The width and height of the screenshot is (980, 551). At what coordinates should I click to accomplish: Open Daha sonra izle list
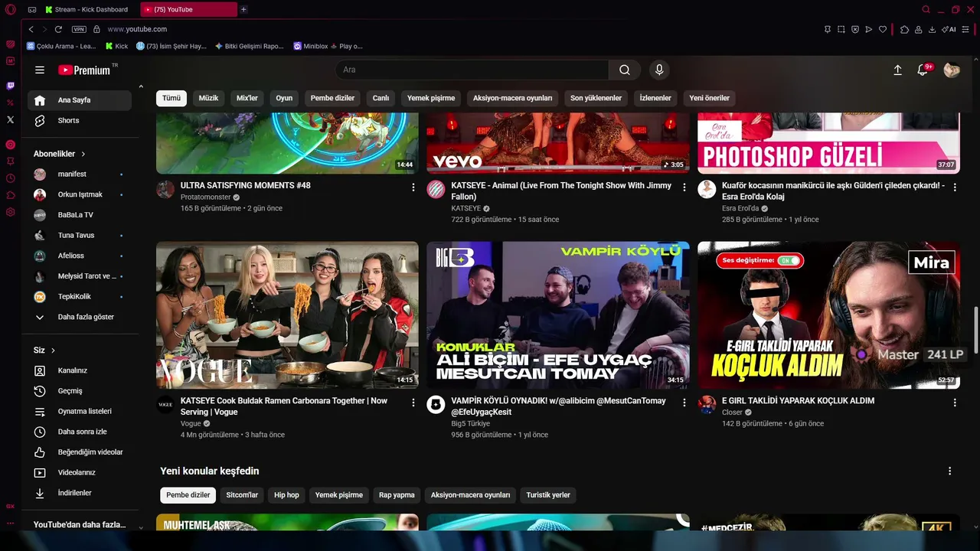[80, 432]
